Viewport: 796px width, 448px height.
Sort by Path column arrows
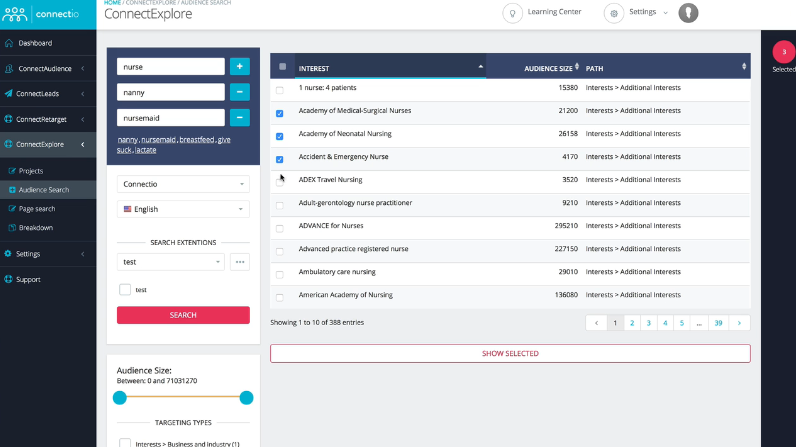pyautogui.click(x=744, y=67)
